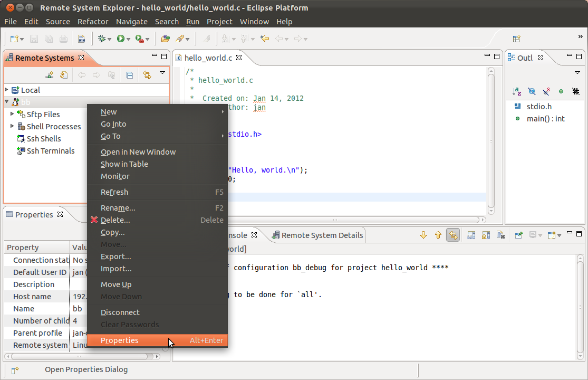This screenshot has height=380, width=588.
Task: Select the hello_world.c editor tab
Action: 208,58
